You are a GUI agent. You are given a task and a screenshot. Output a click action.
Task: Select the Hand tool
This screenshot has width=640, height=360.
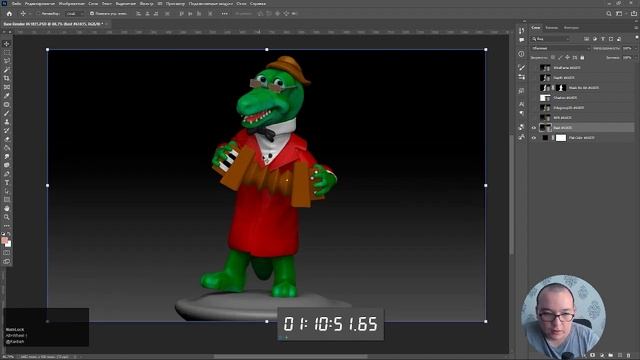click(x=7, y=209)
